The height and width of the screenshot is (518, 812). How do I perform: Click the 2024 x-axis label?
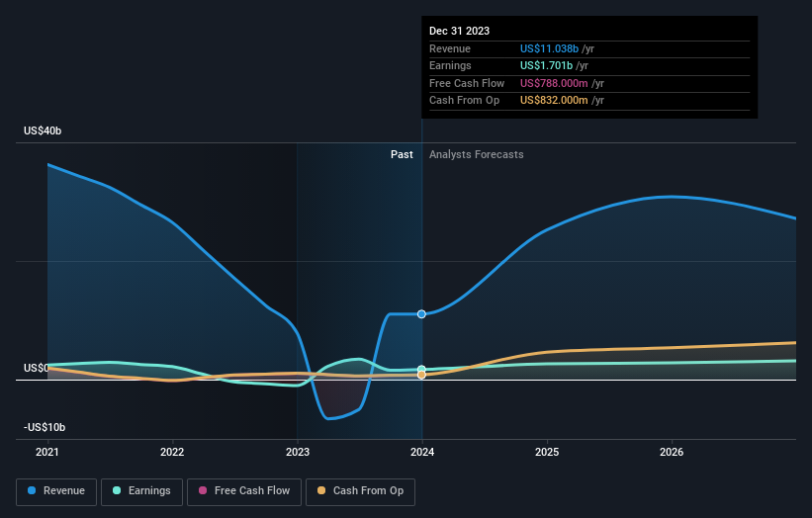422,452
